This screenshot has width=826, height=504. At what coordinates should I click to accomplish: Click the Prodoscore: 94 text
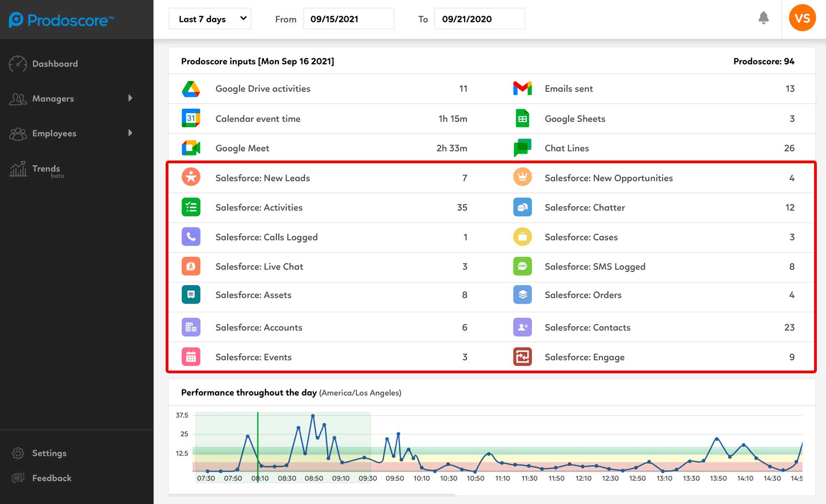tap(764, 61)
